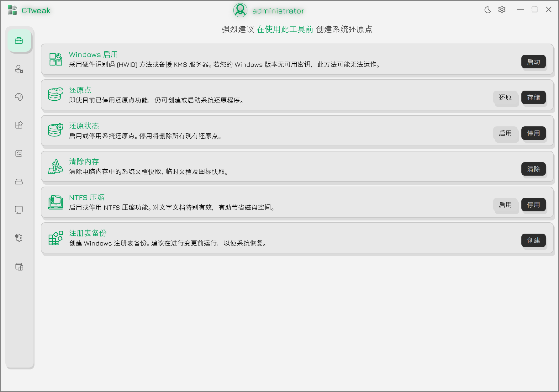Click the 在使用此工具前 green banner text
Screen dimensions: 559x392
pos(285,29)
